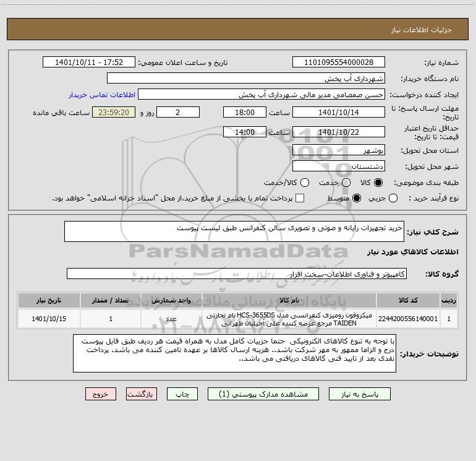Click buyer organization field شهرداری آب پخش
476x461 pixels.
(246, 78)
